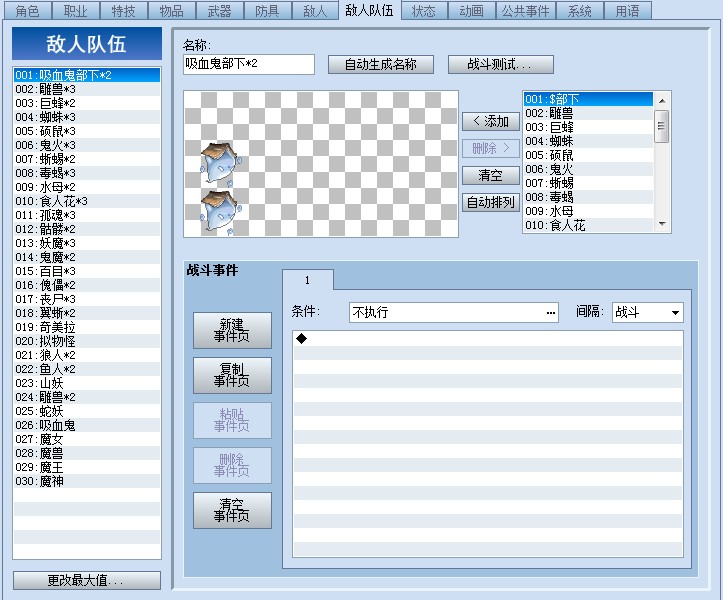Select troop 012:骷髅*2
The height and width of the screenshot is (600, 723).
87,229
